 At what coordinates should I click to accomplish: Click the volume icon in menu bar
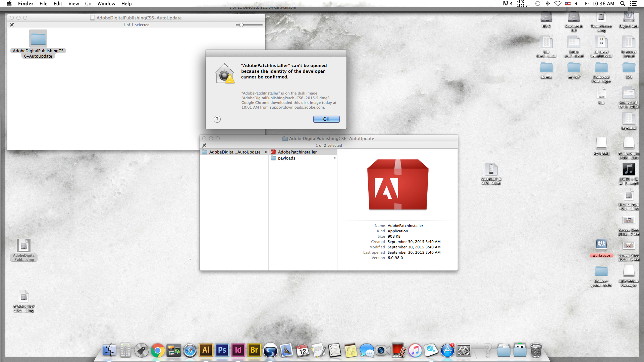[x=576, y=4]
